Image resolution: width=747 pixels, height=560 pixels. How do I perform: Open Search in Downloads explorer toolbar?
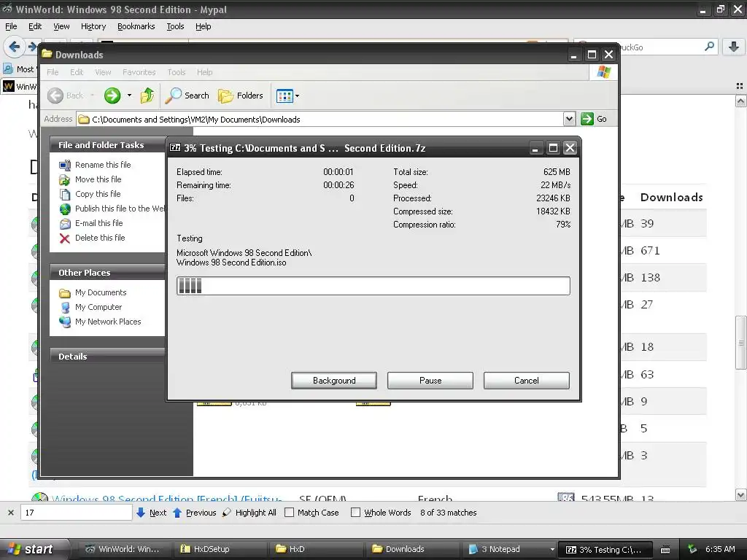187,96
